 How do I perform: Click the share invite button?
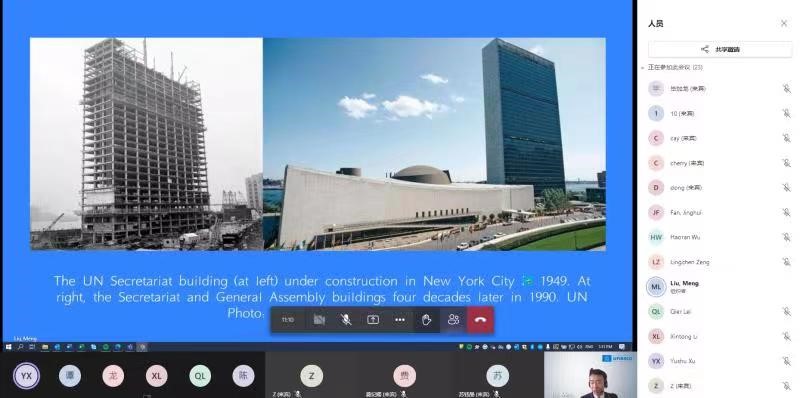720,49
